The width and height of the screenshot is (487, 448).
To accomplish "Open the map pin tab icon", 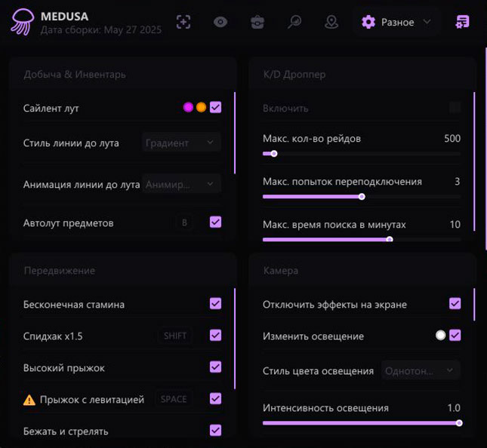I will point(331,22).
